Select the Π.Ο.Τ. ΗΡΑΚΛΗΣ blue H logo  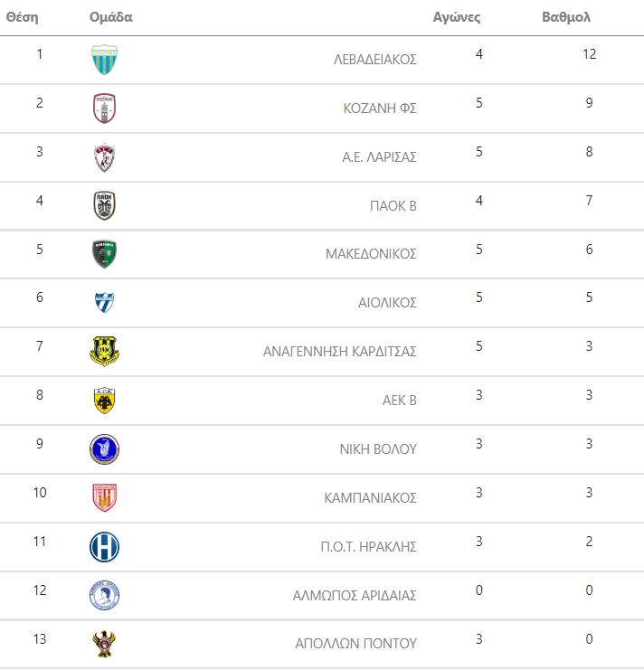click(104, 546)
